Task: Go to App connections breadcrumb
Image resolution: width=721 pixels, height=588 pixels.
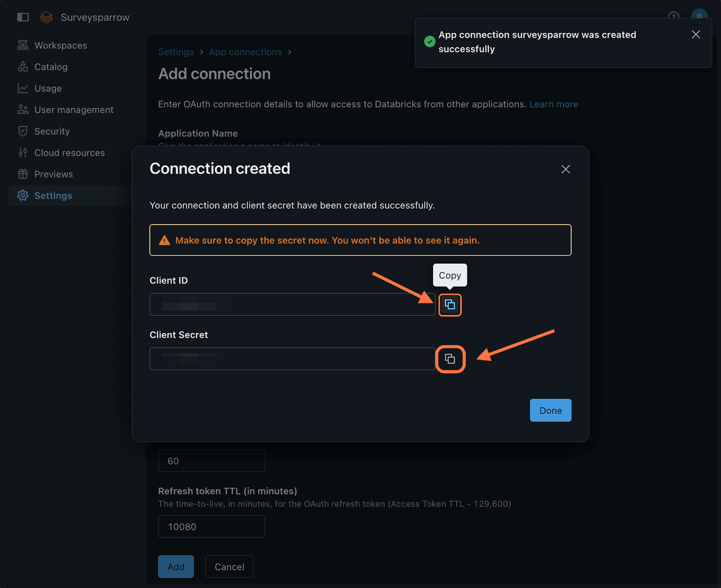Action: point(245,52)
